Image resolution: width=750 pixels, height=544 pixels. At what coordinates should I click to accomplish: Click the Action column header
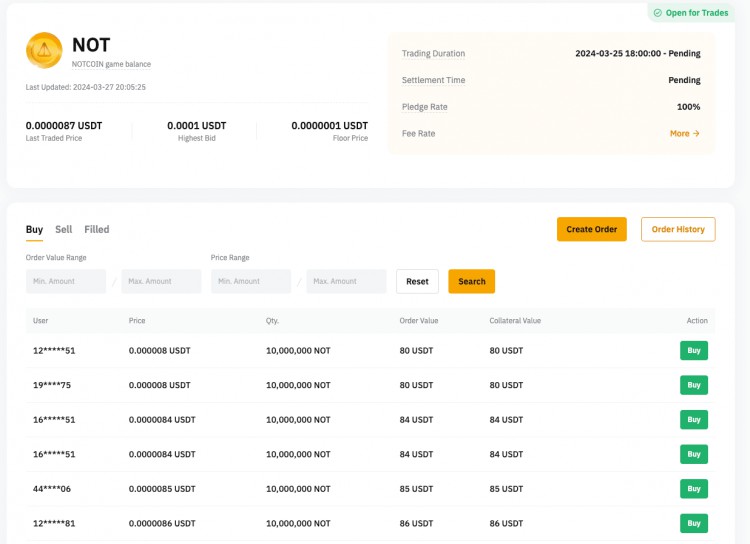point(697,321)
